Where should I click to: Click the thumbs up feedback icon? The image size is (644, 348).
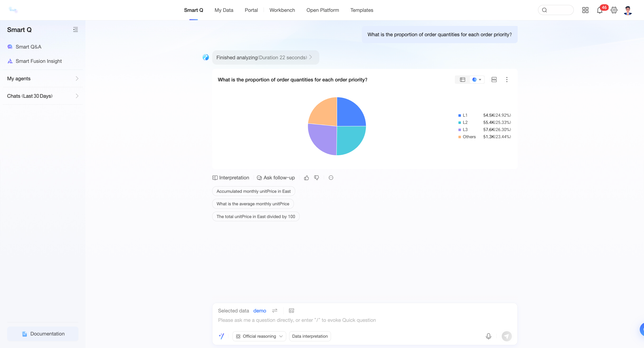[306, 178]
